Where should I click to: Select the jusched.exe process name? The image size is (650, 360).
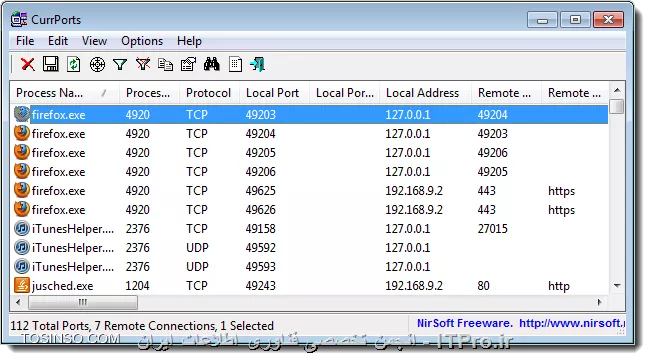[x=63, y=286]
